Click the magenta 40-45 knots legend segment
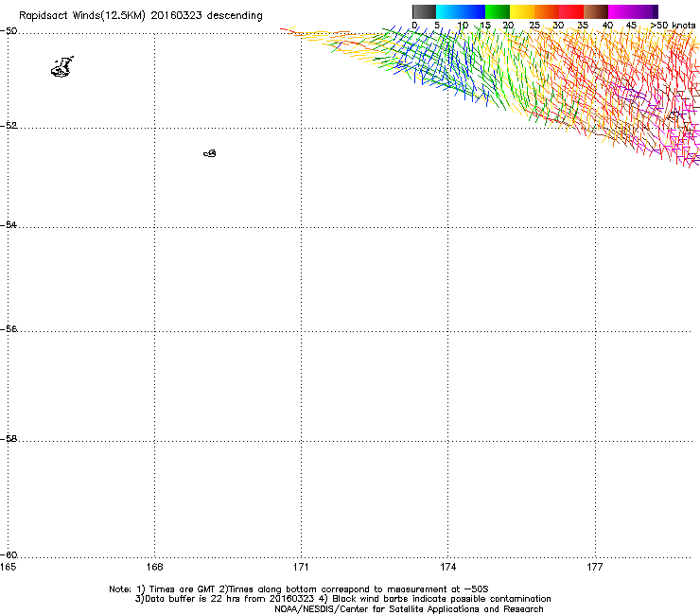700x615 pixels. pos(621,11)
